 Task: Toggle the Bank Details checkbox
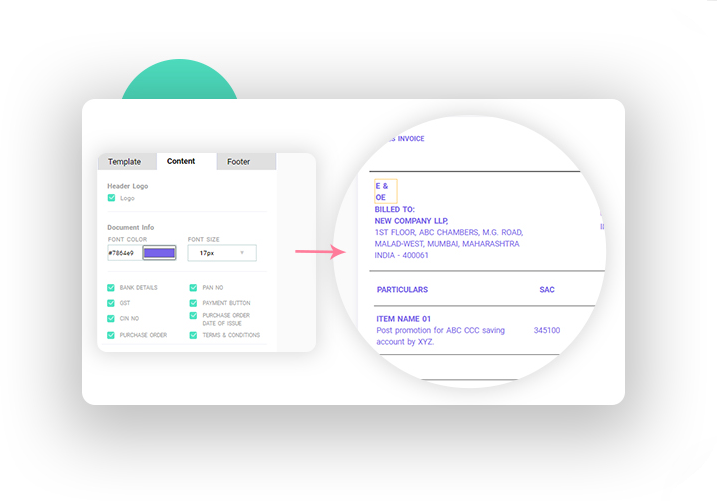111,288
